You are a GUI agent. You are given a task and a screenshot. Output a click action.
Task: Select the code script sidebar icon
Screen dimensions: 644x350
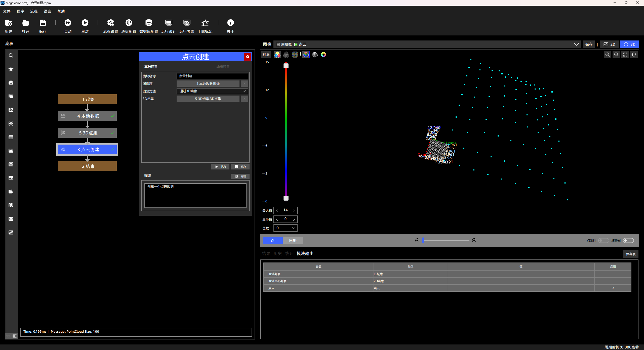(x=11, y=219)
